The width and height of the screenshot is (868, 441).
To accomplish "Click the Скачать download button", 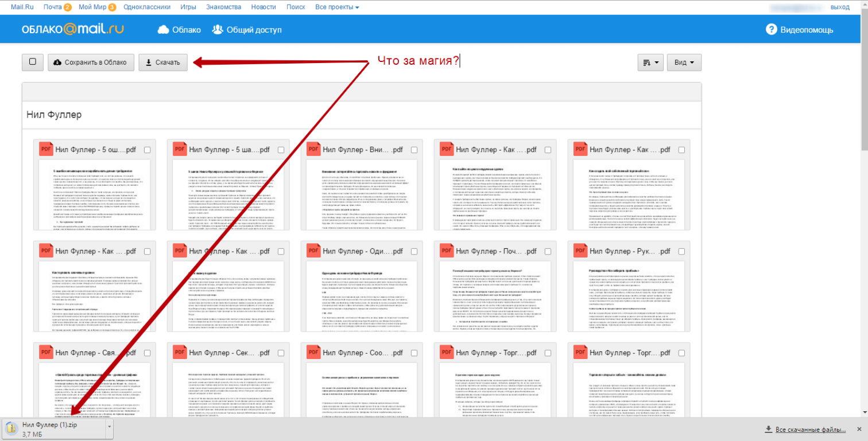I will click(x=163, y=63).
